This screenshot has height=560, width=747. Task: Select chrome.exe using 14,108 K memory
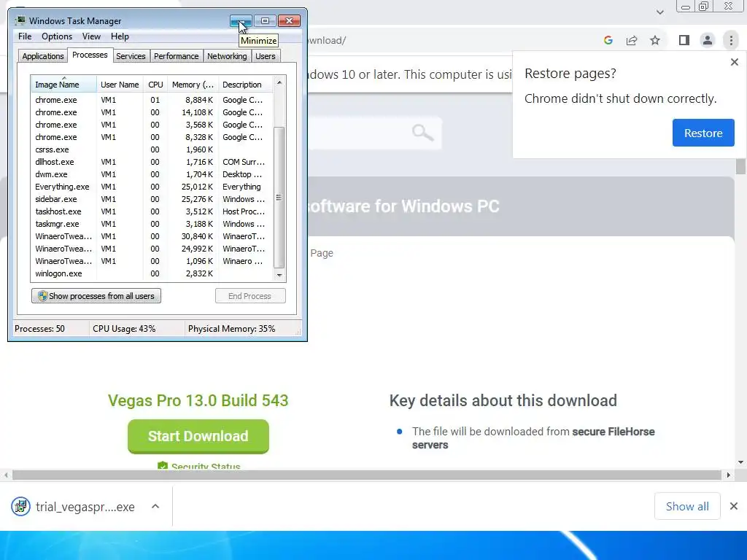point(152,112)
